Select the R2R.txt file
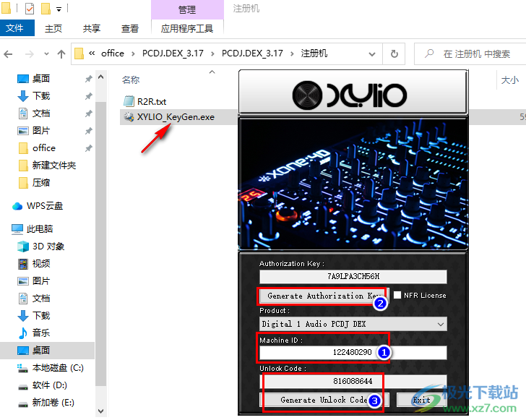This screenshot has width=526, height=420. click(152, 101)
